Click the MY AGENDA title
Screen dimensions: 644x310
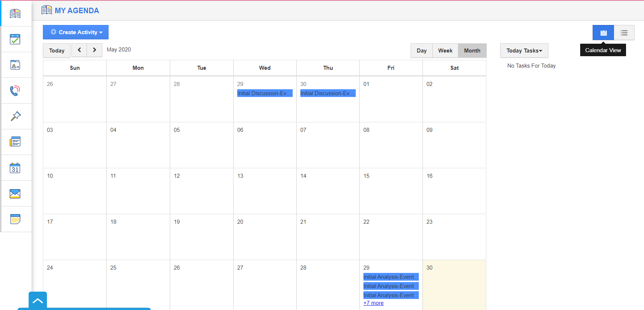coord(77,11)
